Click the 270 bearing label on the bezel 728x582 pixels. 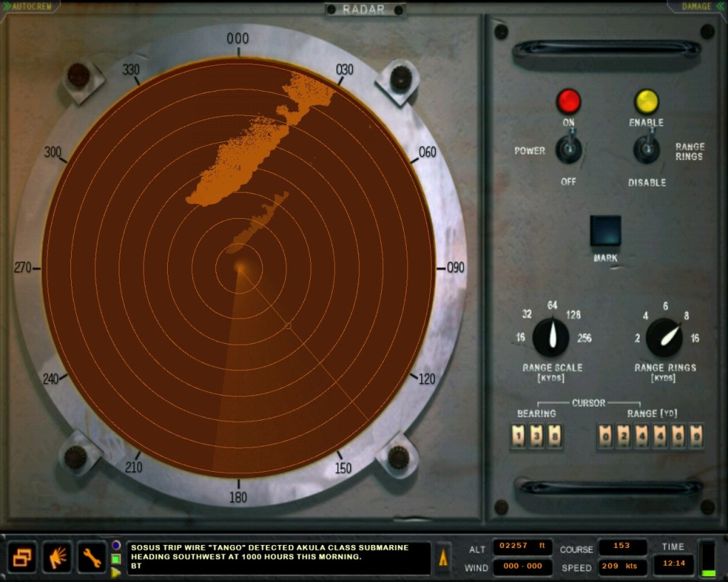23,267
